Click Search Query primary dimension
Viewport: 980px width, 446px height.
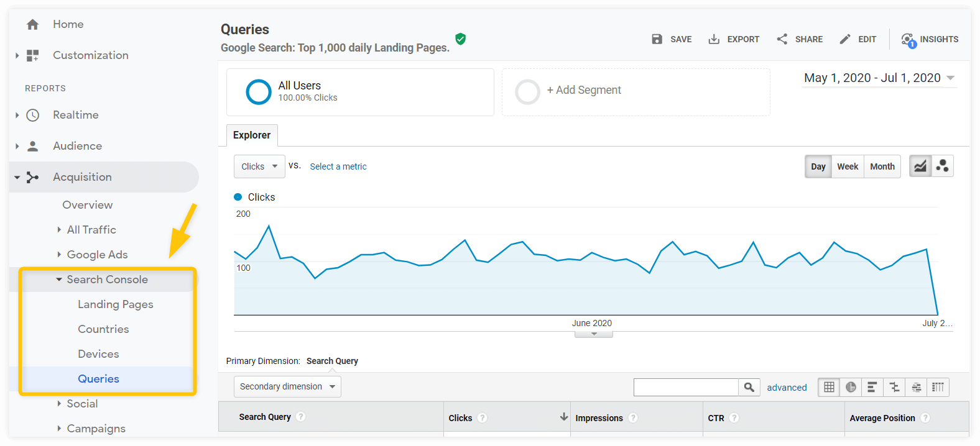coord(332,361)
